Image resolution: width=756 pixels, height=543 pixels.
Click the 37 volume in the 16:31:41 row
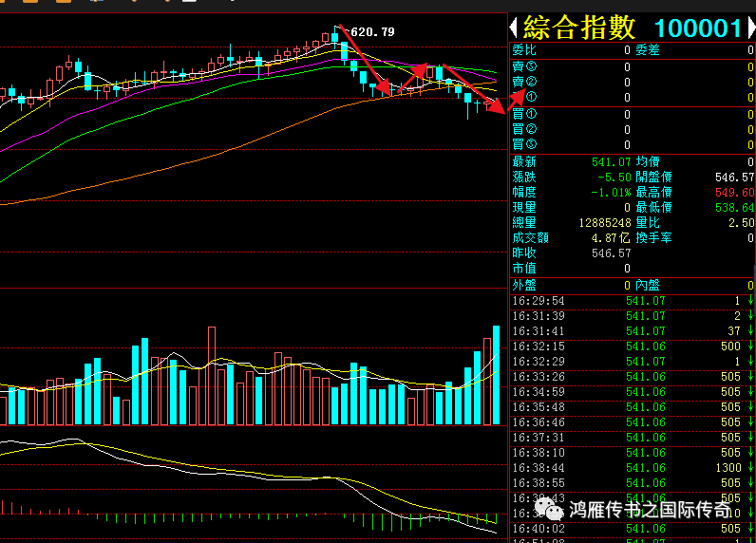[734, 331]
